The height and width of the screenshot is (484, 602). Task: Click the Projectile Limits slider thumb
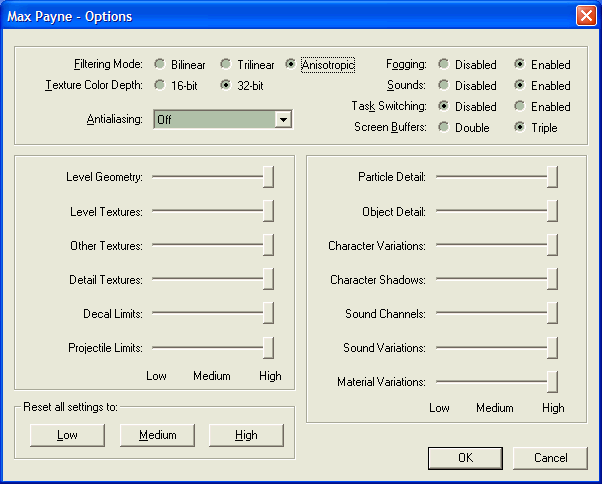click(268, 347)
